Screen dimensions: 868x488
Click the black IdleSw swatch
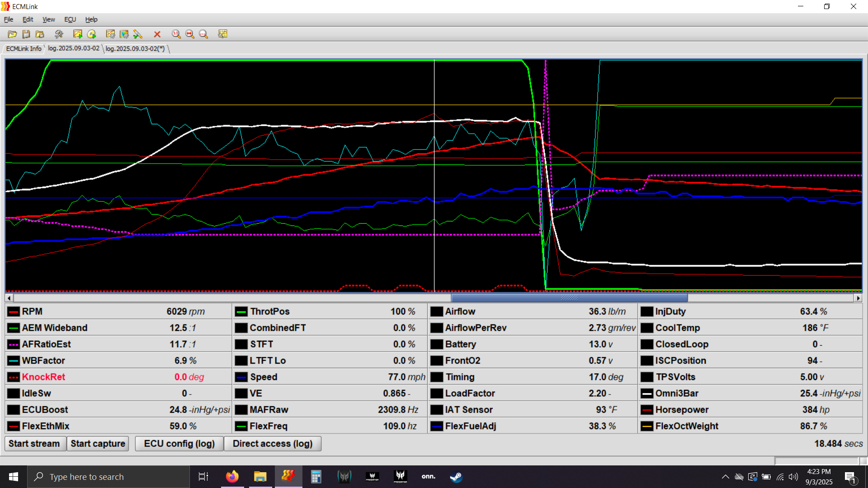click(x=14, y=394)
